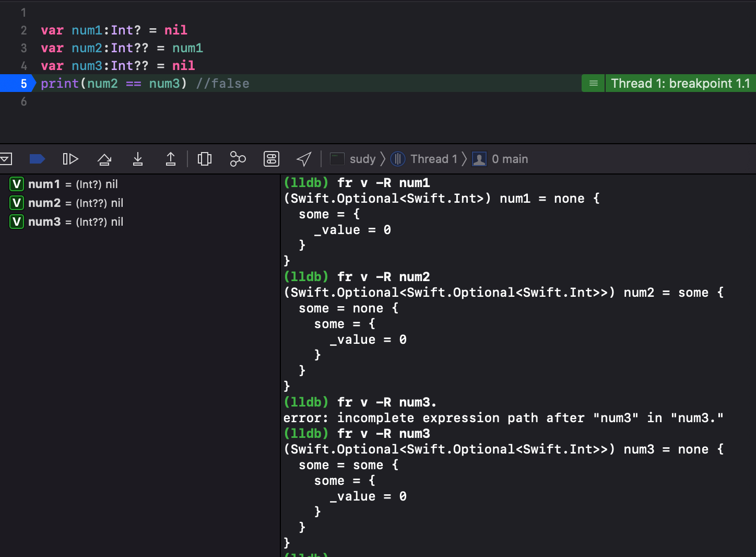
Task: Click line number 3 in the gutter
Action: (23, 48)
